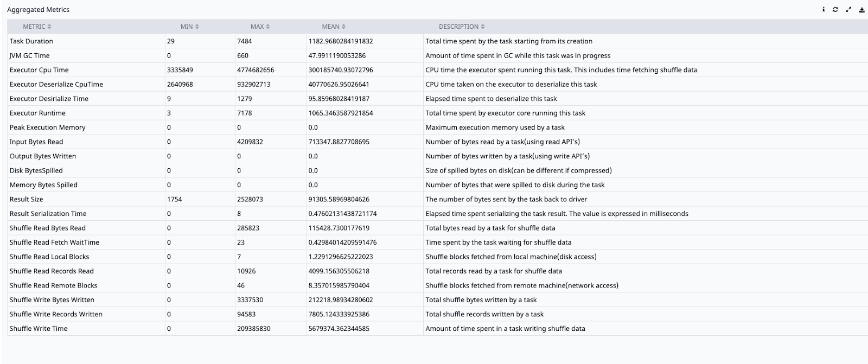This screenshot has height=364, width=868.
Task: Select the Output Bytes Written metric
Action: (43, 156)
